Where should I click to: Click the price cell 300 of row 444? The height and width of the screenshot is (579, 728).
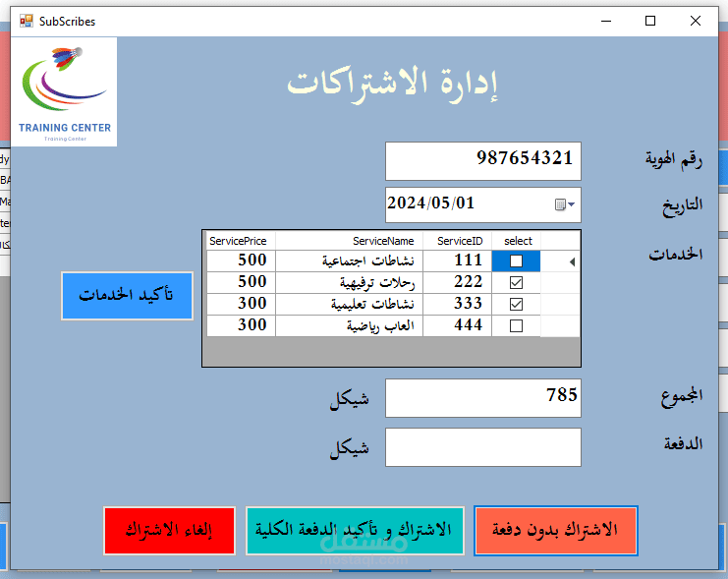point(241,325)
